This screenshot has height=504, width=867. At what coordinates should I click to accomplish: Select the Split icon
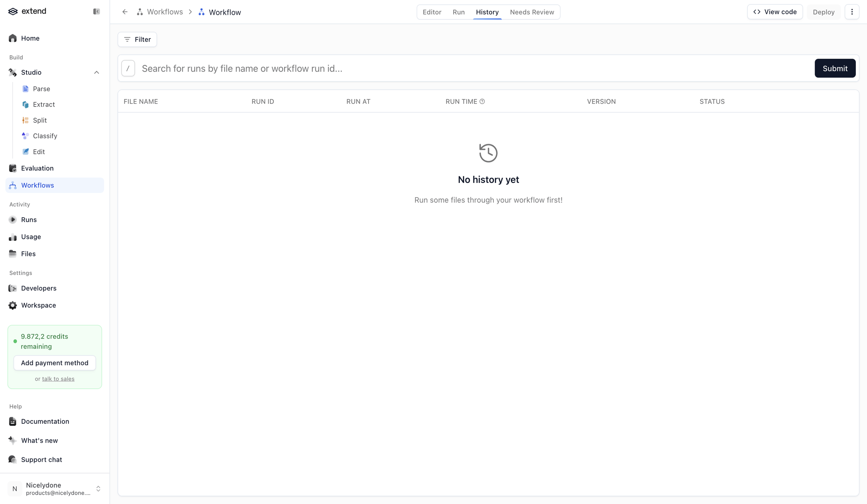(x=25, y=120)
